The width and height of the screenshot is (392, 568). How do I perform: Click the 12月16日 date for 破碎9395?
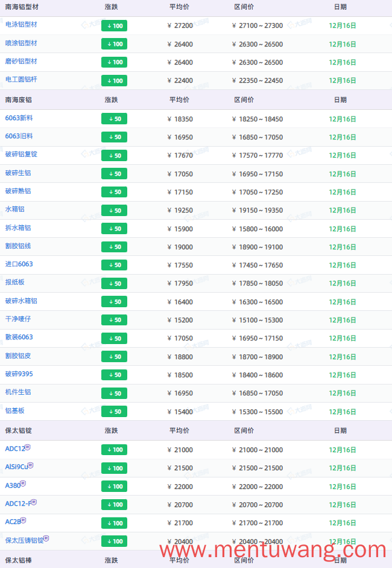(343, 375)
